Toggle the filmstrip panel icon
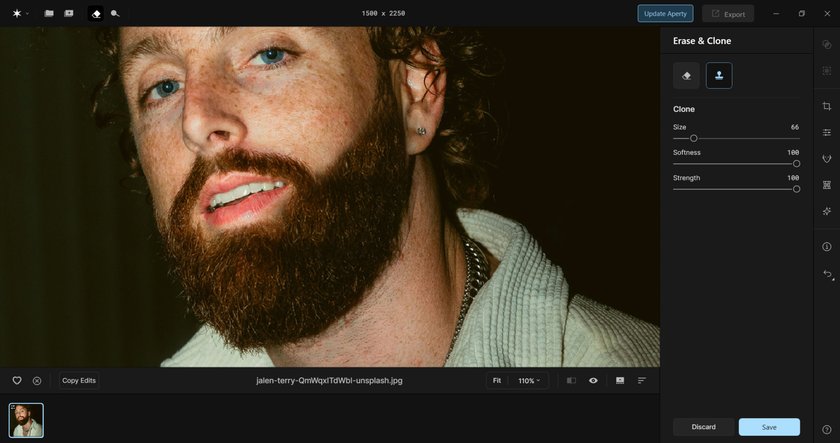 click(x=620, y=380)
